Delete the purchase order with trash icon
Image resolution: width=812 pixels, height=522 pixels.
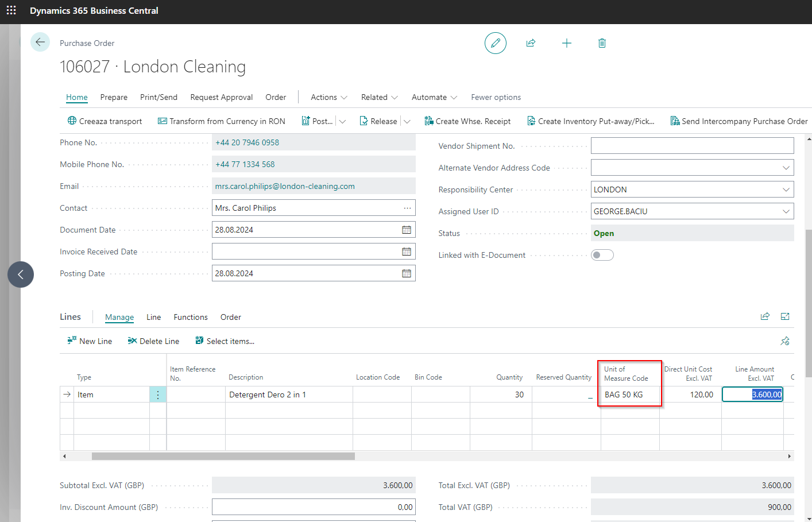(602, 43)
